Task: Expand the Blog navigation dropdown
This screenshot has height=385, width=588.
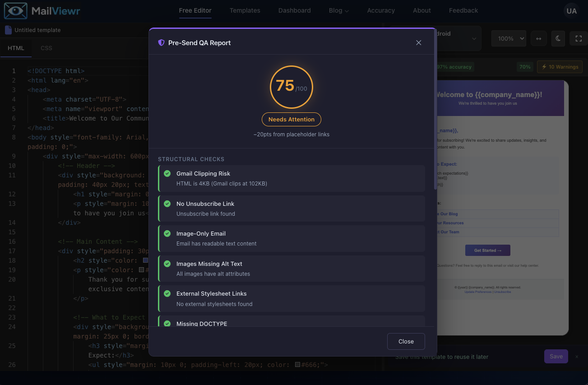Action: pos(339,10)
